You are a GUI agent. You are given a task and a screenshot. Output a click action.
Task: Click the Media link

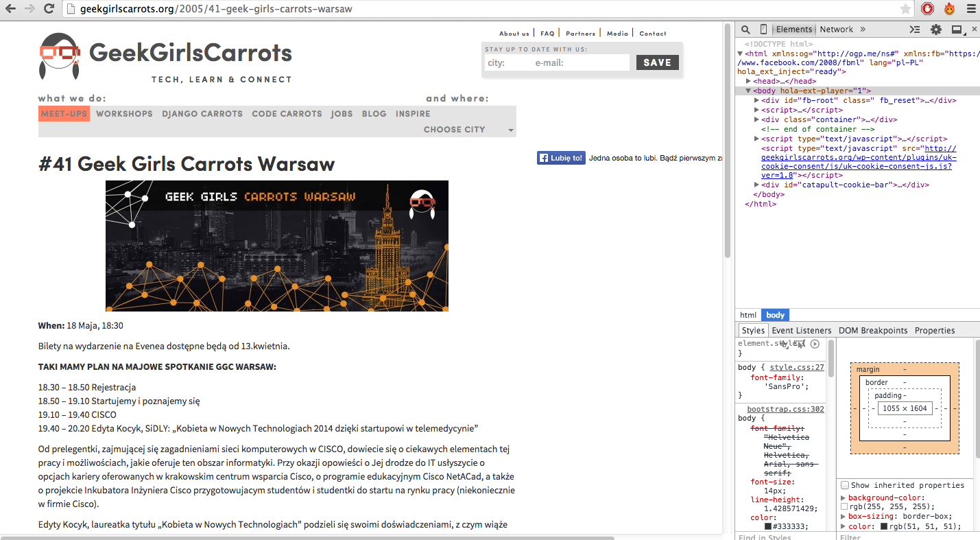pyautogui.click(x=617, y=33)
